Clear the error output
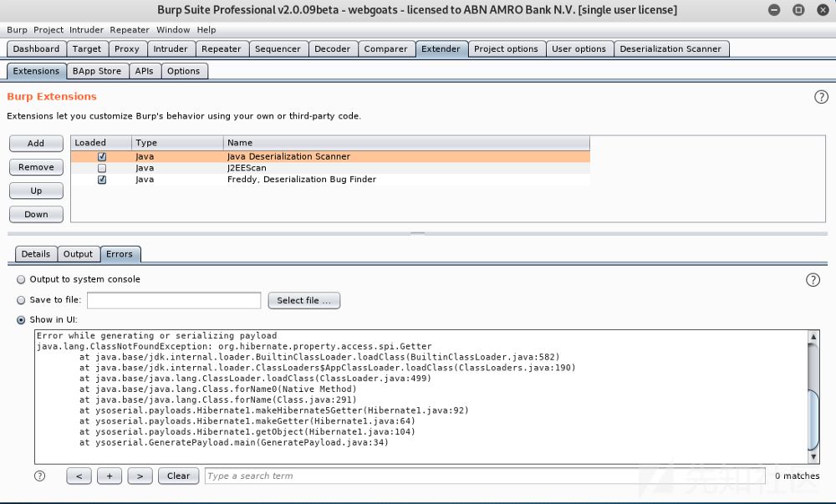 pyautogui.click(x=178, y=476)
